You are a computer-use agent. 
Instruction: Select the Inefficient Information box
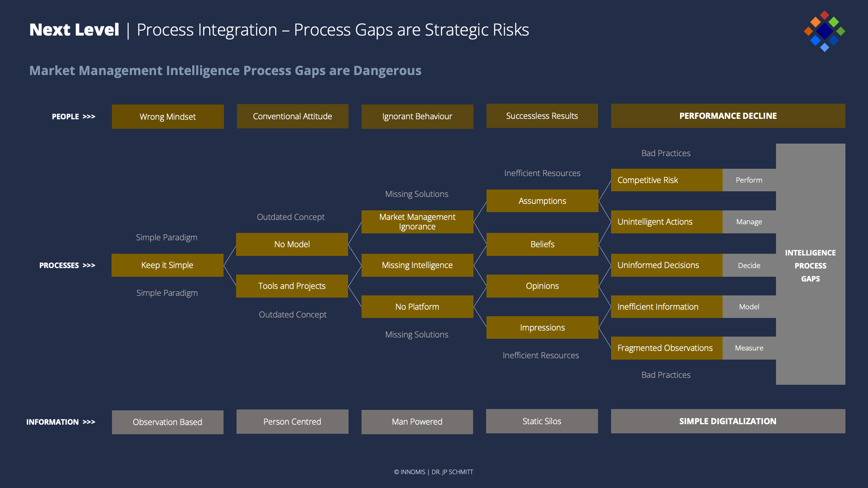coord(667,307)
